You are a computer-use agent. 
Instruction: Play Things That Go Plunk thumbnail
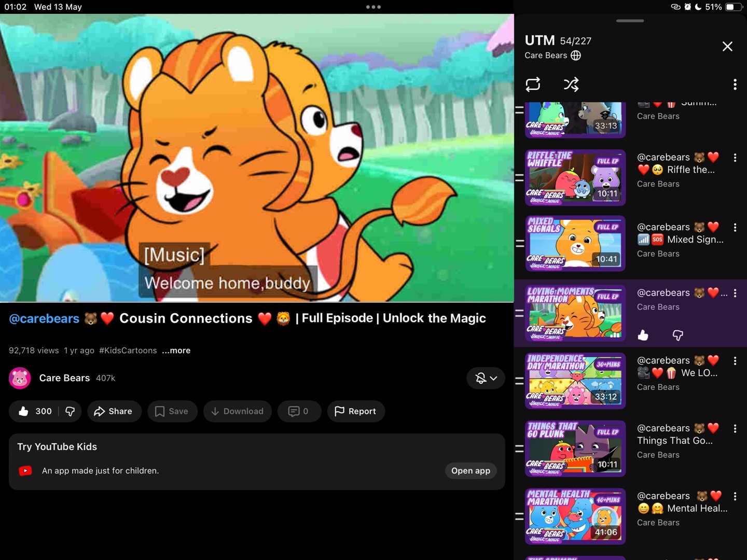coord(575,449)
